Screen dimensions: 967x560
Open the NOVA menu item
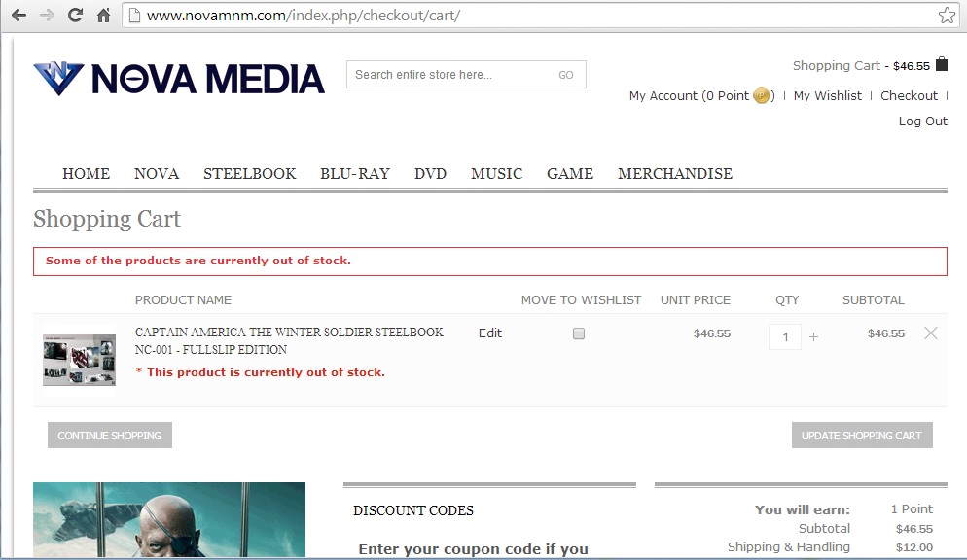point(157,174)
